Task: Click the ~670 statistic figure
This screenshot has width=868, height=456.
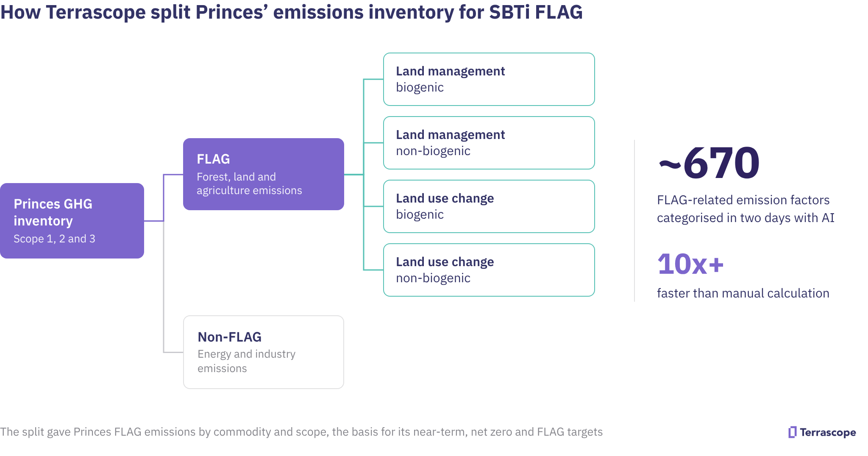Action: [709, 163]
